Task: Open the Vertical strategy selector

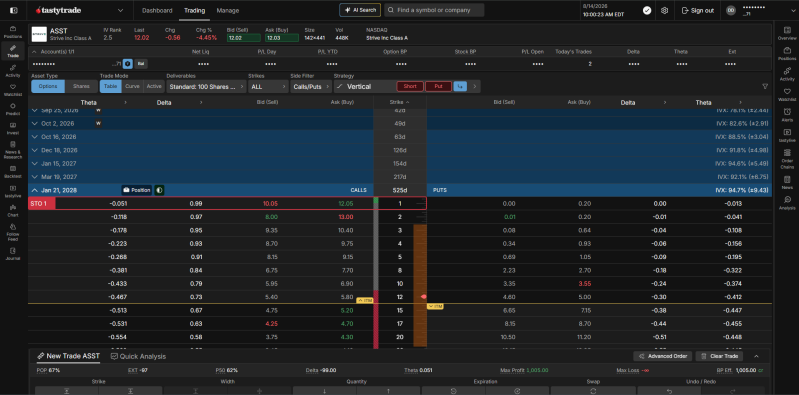Action: (x=364, y=87)
